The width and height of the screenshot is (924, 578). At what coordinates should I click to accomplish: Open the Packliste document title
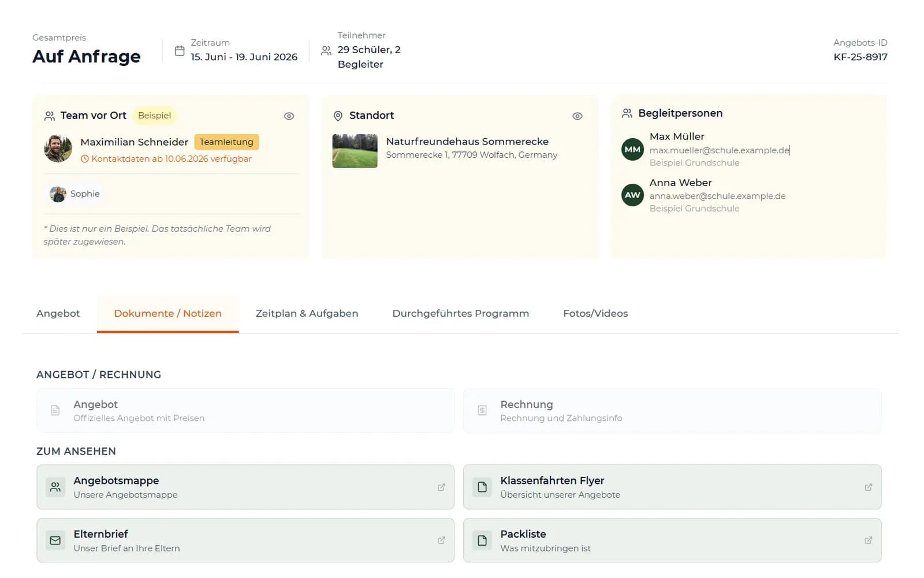click(523, 534)
